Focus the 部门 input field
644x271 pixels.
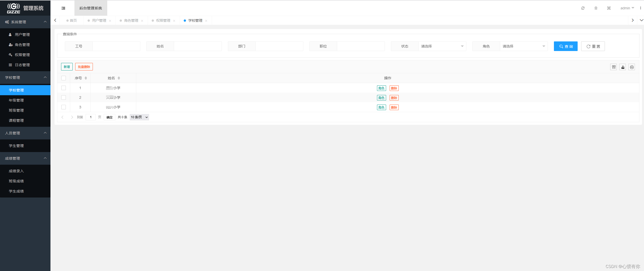click(x=279, y=46)
